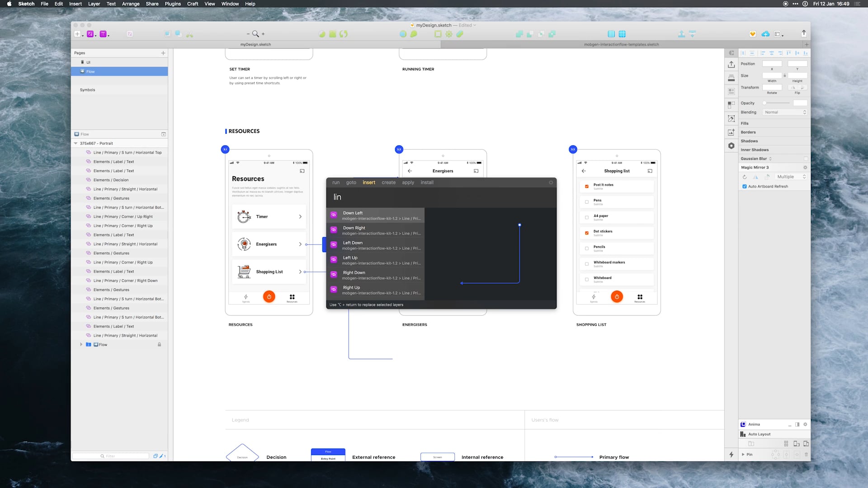The width and height of the screenshot is (868, 488).
Task: Check the Pens checkbox in Shopping list
Action: click(587, 202)
